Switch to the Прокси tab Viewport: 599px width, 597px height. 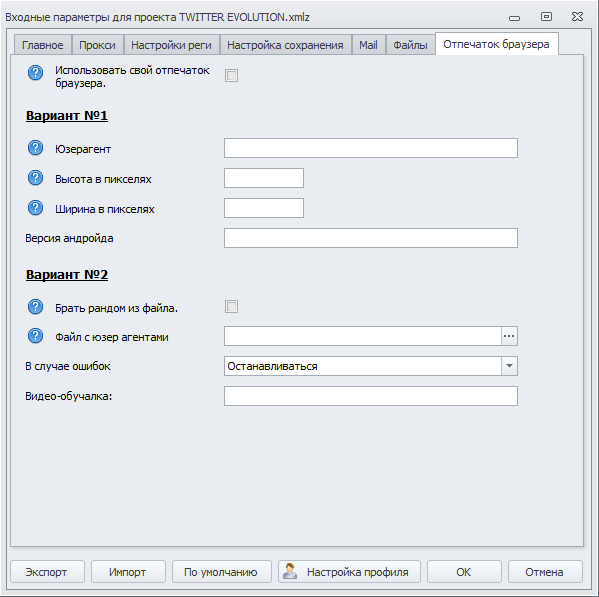(x=97, y=45)
